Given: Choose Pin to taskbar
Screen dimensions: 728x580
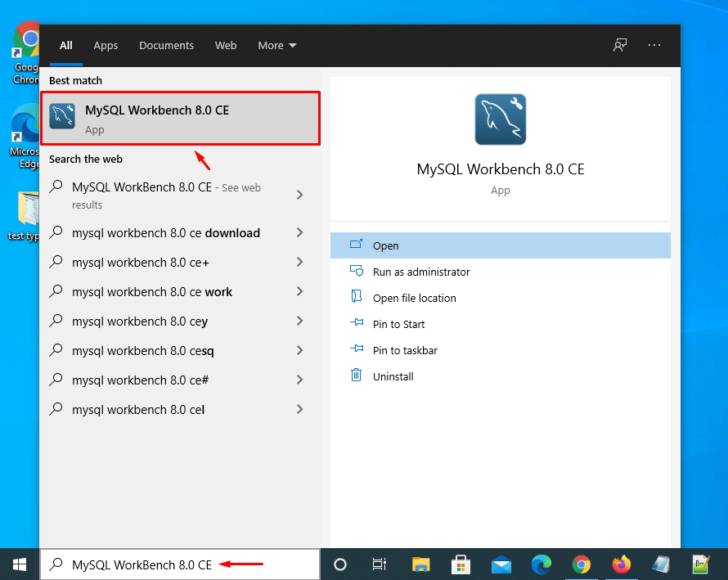Looking at the screenshot, I should tap(500, 350).
